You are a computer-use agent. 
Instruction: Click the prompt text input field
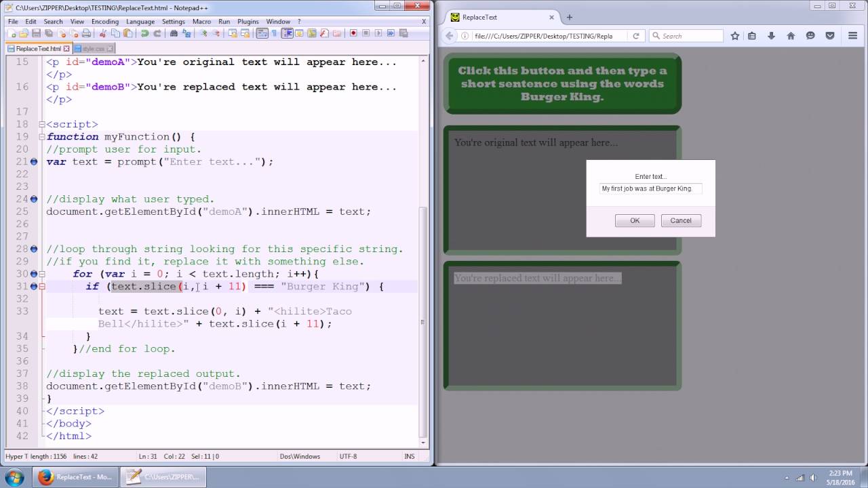(x=650, y=188)
